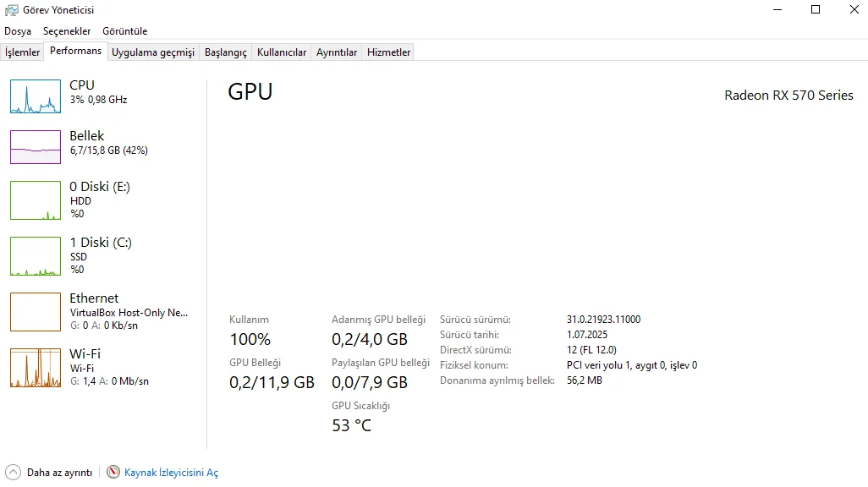Switch to the Hizmetler tab

(x=388, y=52)
